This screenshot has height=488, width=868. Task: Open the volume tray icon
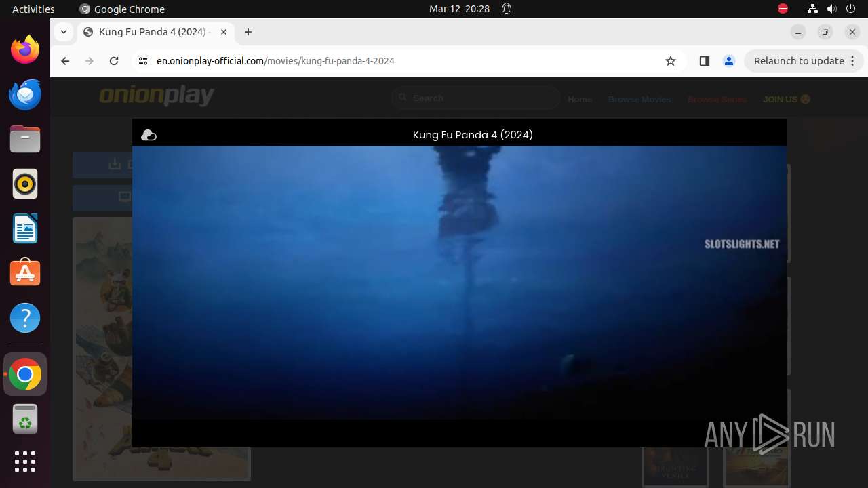[832, 9]
